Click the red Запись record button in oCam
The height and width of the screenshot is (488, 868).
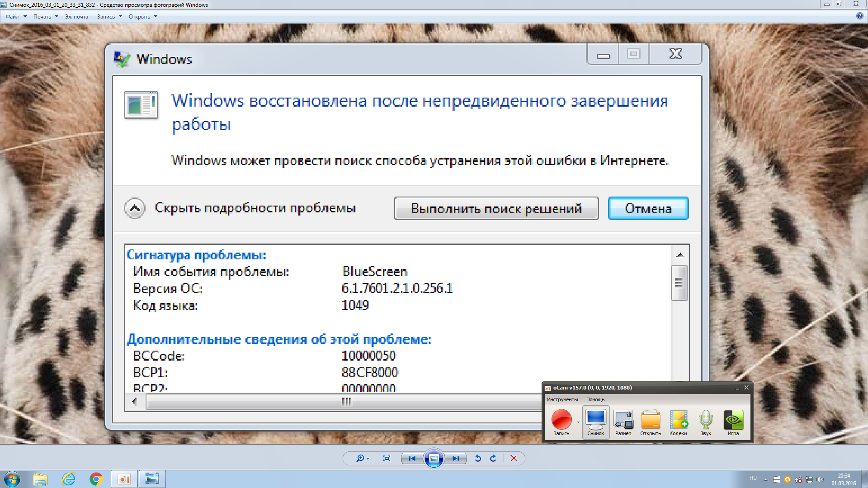coord(561,422)
